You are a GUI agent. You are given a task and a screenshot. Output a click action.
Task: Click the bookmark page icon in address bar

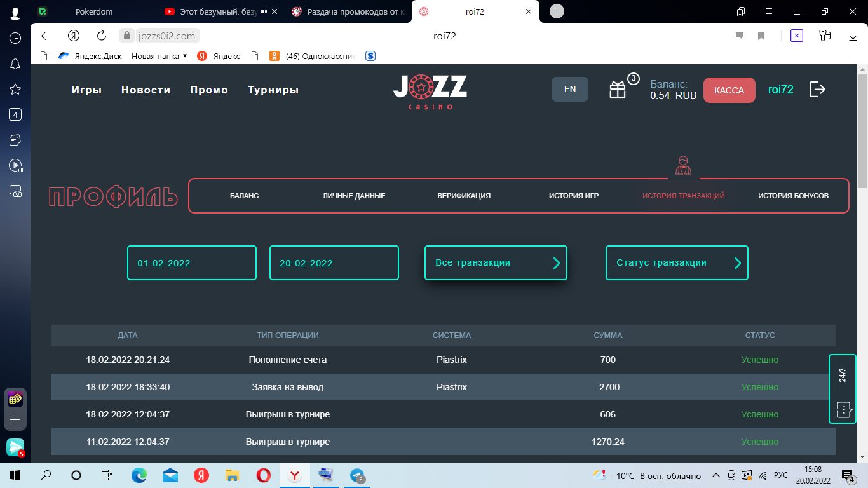pos(761,36)
